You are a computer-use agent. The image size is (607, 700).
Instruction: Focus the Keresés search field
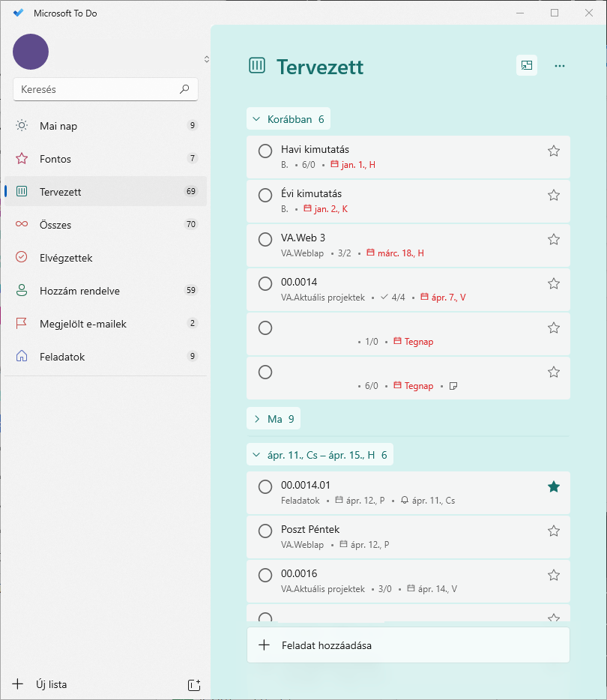point(97,89)
